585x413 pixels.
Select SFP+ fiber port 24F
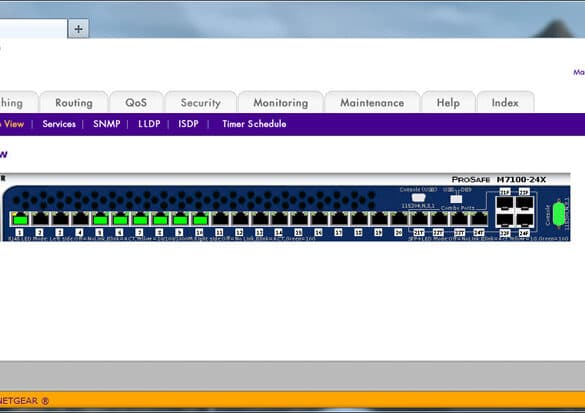coord(525,220)
